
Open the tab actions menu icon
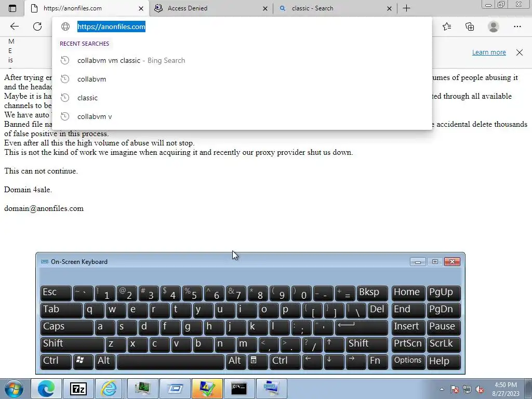pyautogui.click(x=12, y=8)
